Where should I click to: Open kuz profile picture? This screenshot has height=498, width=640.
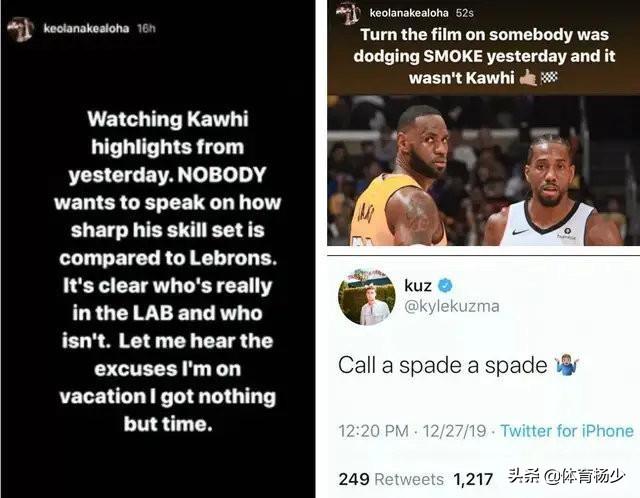coord(367,297)
